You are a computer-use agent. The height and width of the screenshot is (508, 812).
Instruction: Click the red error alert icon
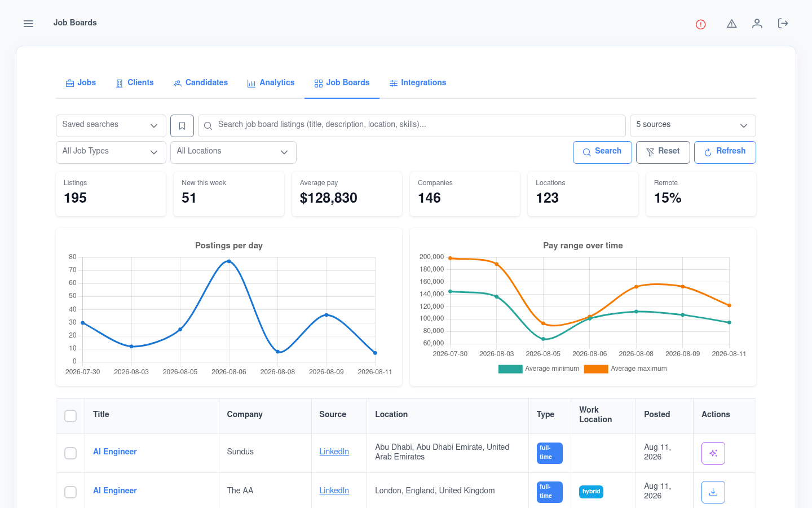(x=700, y=24)
